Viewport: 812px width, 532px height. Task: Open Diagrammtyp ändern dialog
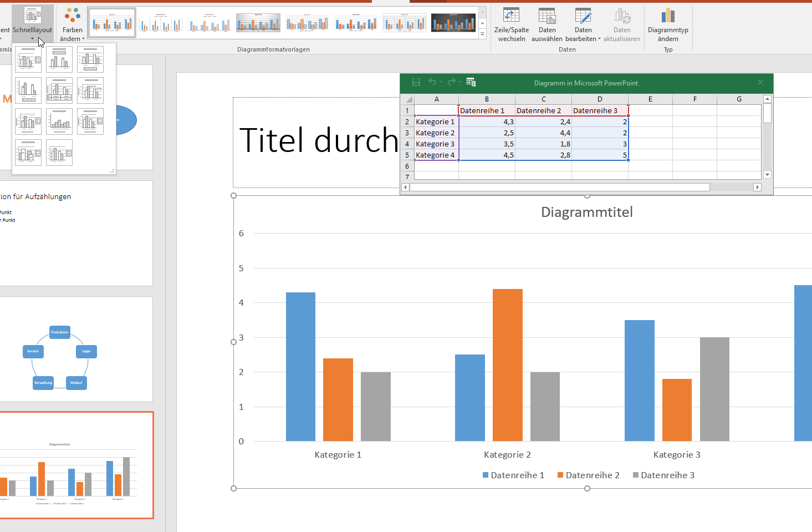668,24
